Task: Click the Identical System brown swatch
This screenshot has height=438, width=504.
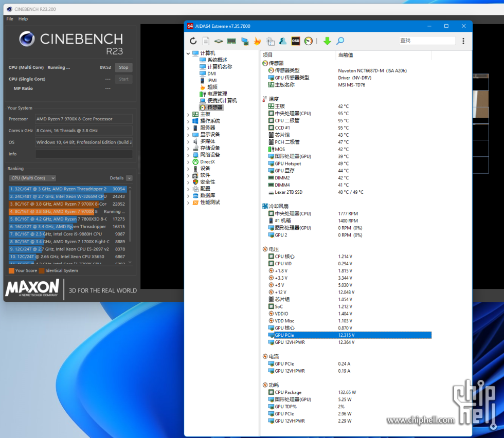Action: (x=42, y=270)
